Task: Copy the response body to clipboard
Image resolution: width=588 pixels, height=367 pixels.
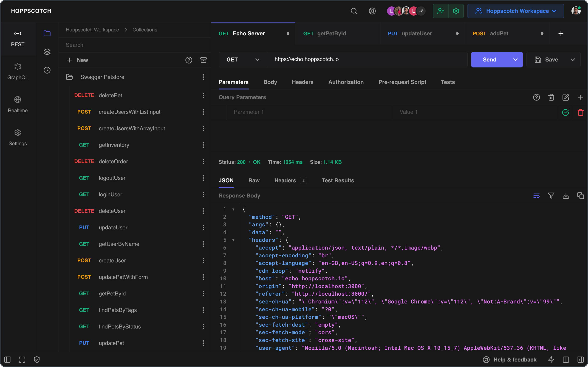Action: click(580, 196)
